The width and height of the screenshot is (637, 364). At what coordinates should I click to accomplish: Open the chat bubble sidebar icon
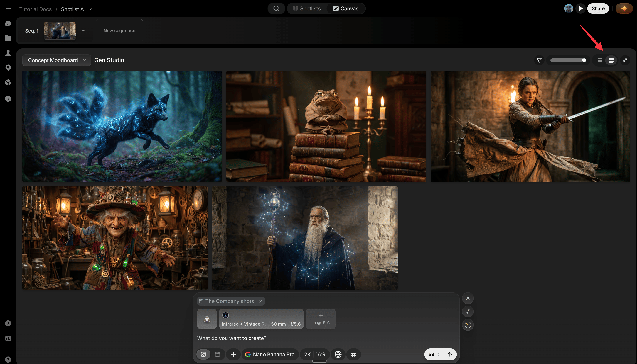coord(8,23)
